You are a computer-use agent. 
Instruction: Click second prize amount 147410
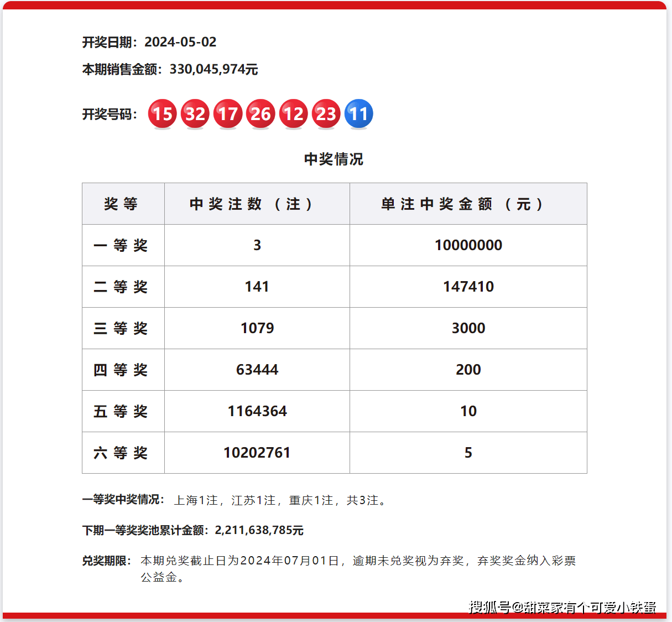pyautogui.click(x=468, y=287)
